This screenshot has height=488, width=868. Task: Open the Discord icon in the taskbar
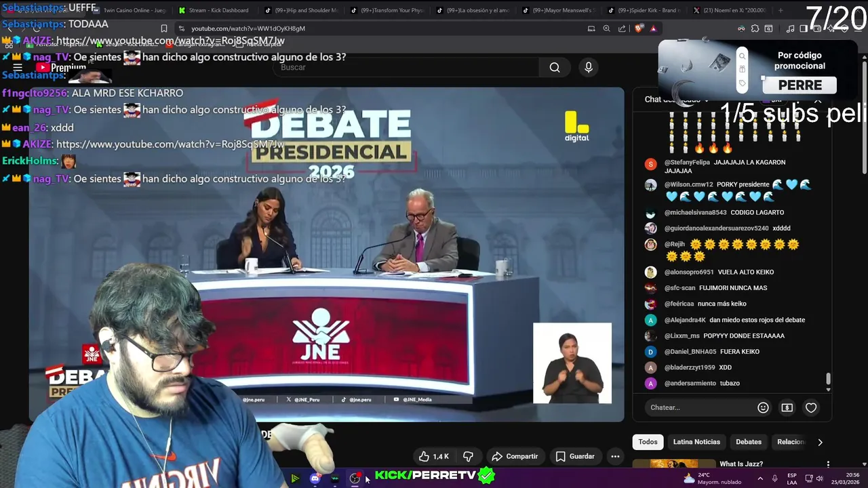click(315, 479)
